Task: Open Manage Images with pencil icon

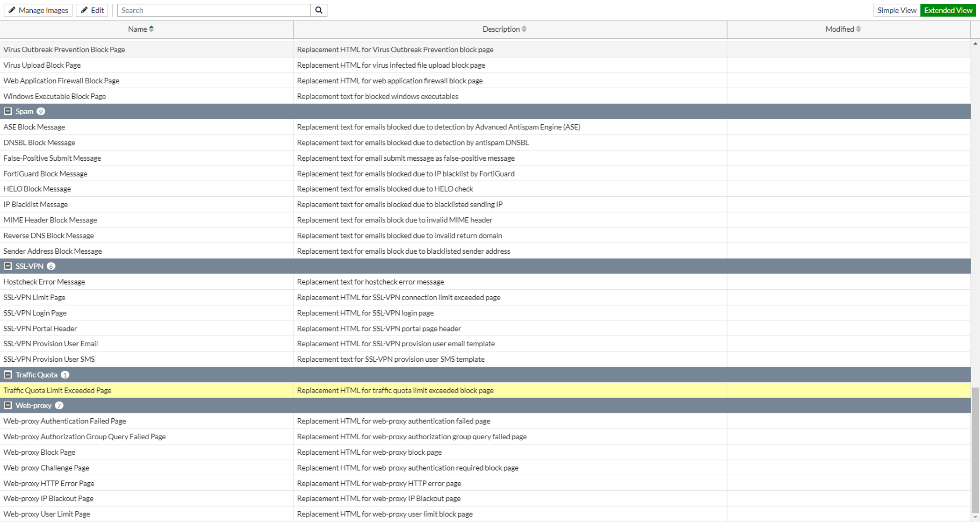Action: pyautogui.click(x=38, y=10)
